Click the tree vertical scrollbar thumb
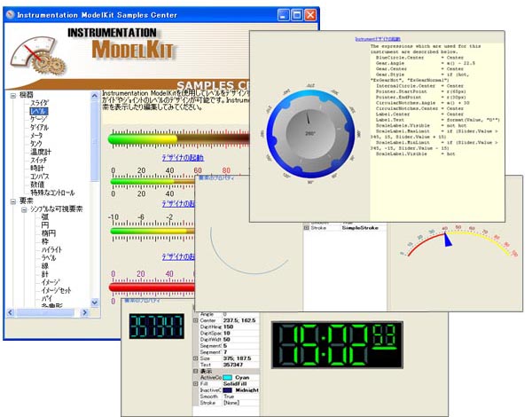This screenshot has width=532, height=417. point(95,141)
